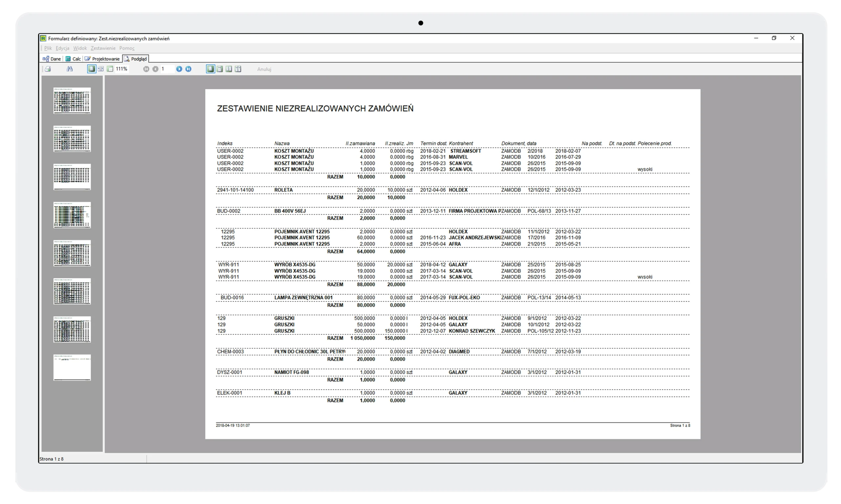
Task: Click the multi-page grid layout icon
Action: coord(238,69)
